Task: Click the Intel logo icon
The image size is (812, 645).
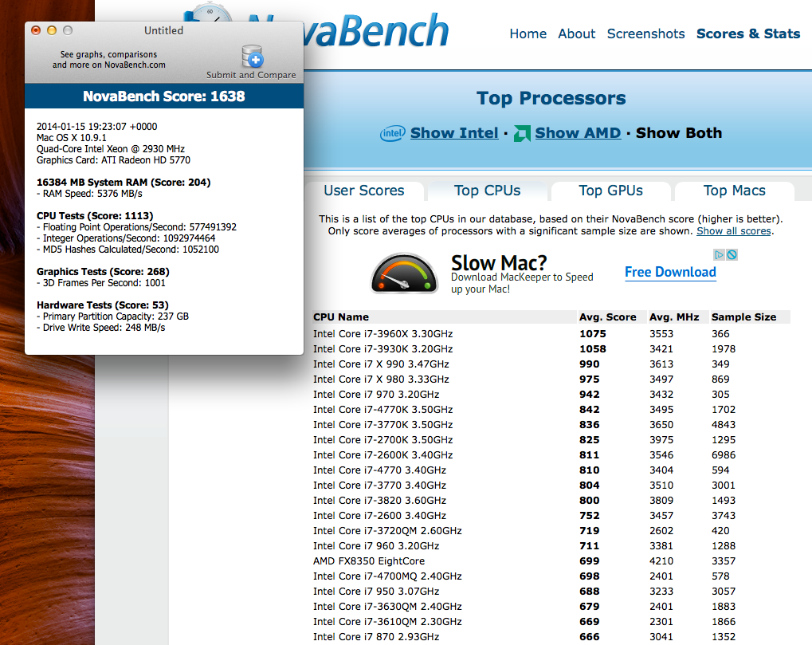Action: (393, 134)
